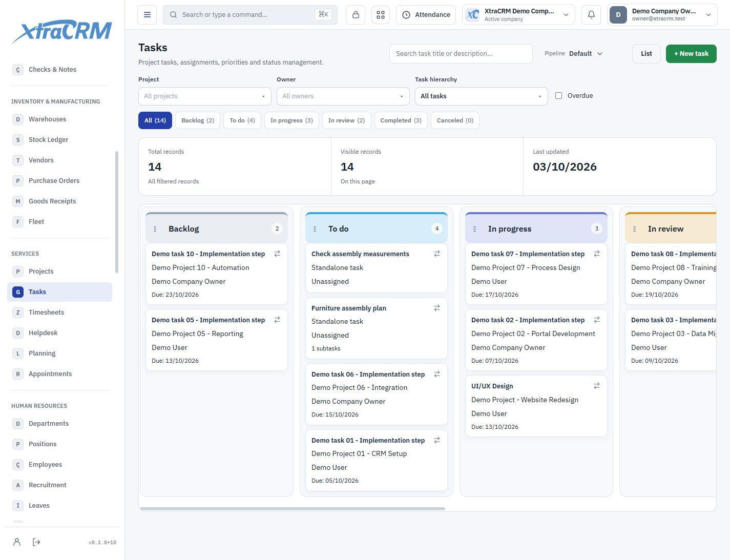730x560 pixels.
Task: Open the apps grid icon
Action: point(381,15)
